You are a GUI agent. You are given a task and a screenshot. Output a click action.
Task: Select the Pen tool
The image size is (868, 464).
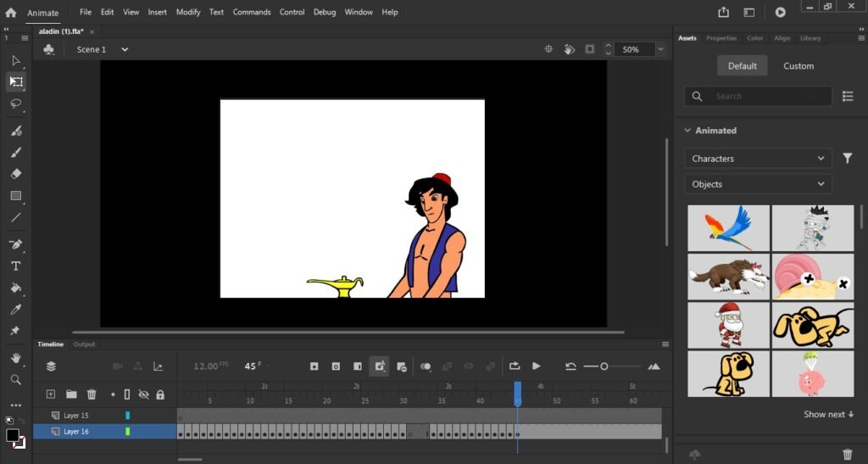16,244
